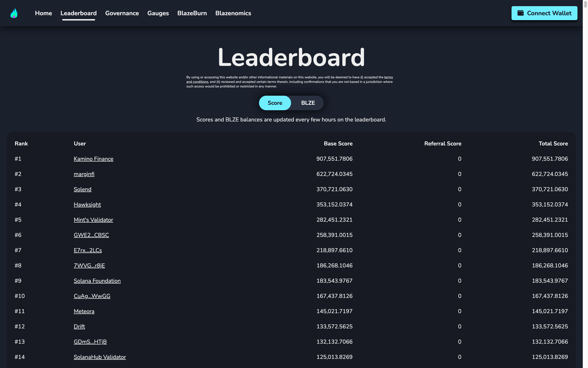Open Kamino Finance user link
The width and height of the screenshot is (588, 368).
pos(94,159)
